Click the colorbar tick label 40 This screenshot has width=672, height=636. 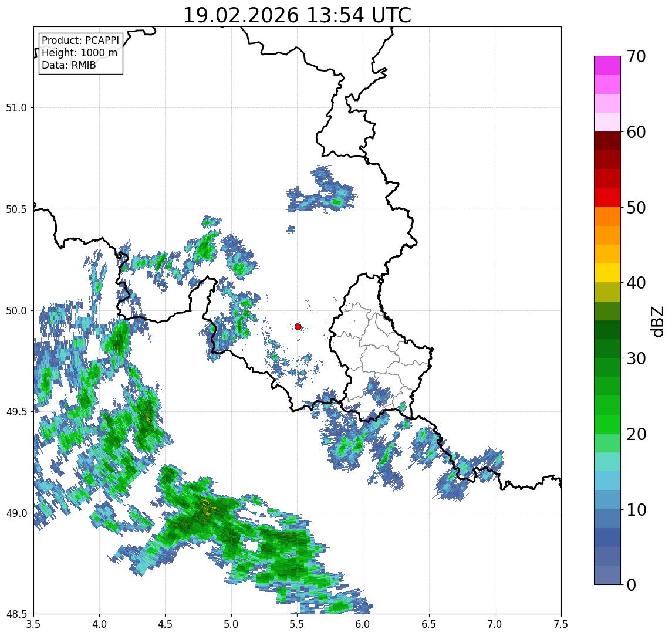click(x=636, y=283)
